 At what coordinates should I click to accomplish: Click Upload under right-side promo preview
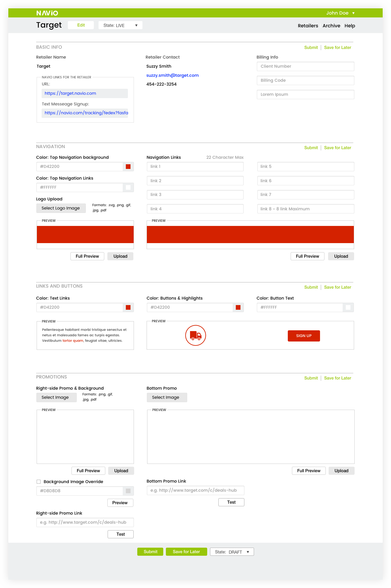click(x=121, y=471)
